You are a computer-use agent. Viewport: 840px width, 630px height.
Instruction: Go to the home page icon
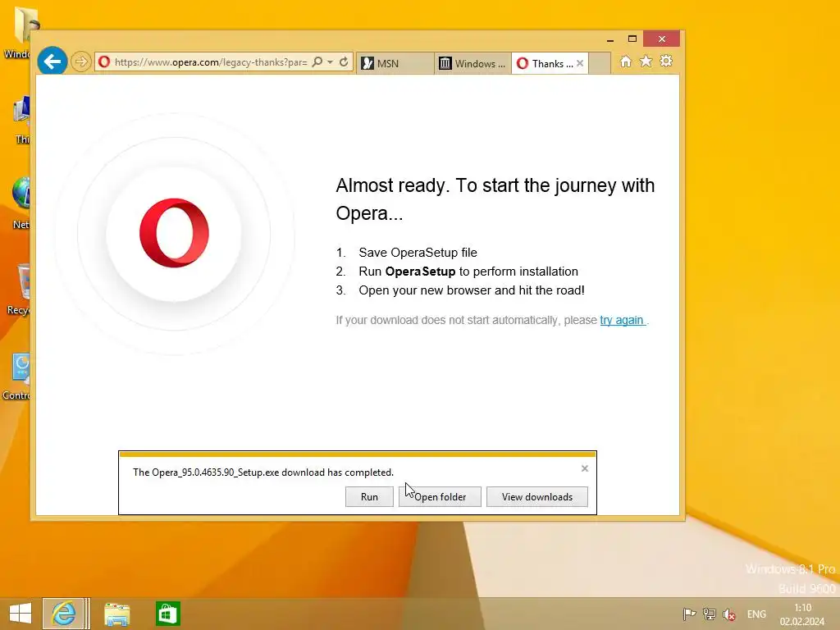625,62
